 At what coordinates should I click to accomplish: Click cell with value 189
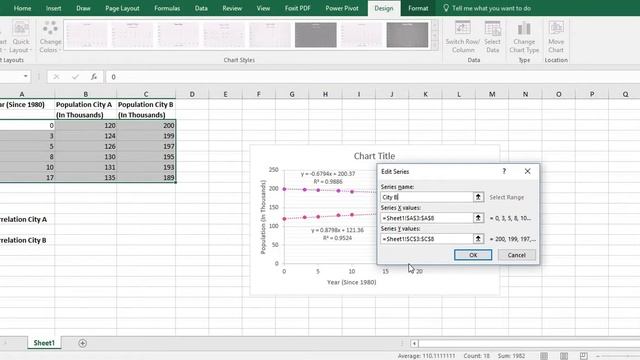pos(146,178)
